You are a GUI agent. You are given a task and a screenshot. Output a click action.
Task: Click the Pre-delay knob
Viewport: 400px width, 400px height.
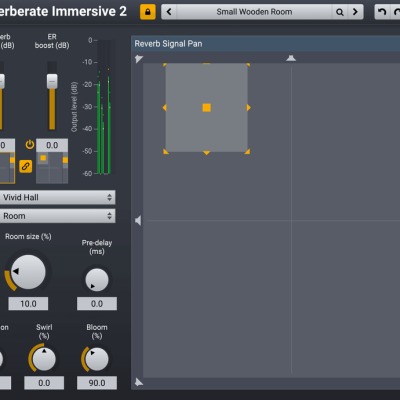pos(97,280)
